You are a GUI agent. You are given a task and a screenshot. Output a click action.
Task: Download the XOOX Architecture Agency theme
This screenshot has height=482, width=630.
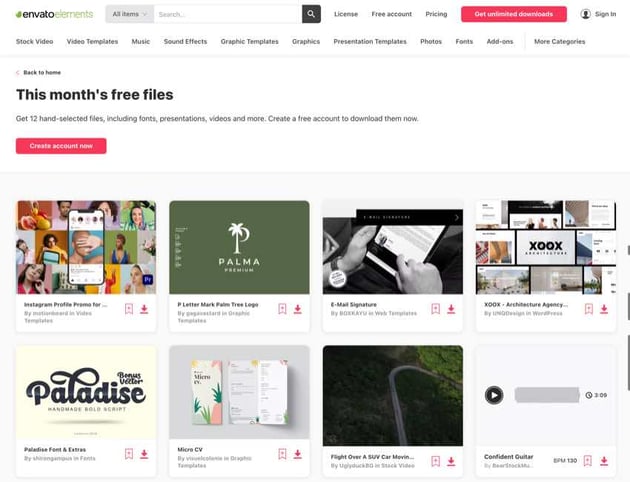(x=604, y=309)
